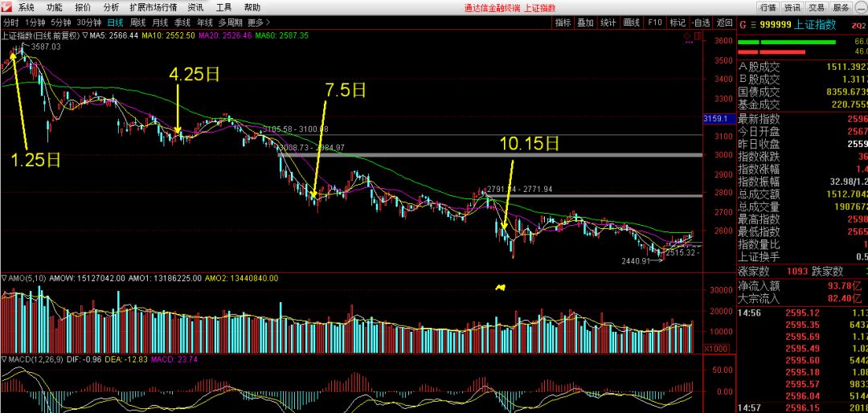Click the 基金成交 row label
This screenshot has height=413, width=868.
coord(759,104)
